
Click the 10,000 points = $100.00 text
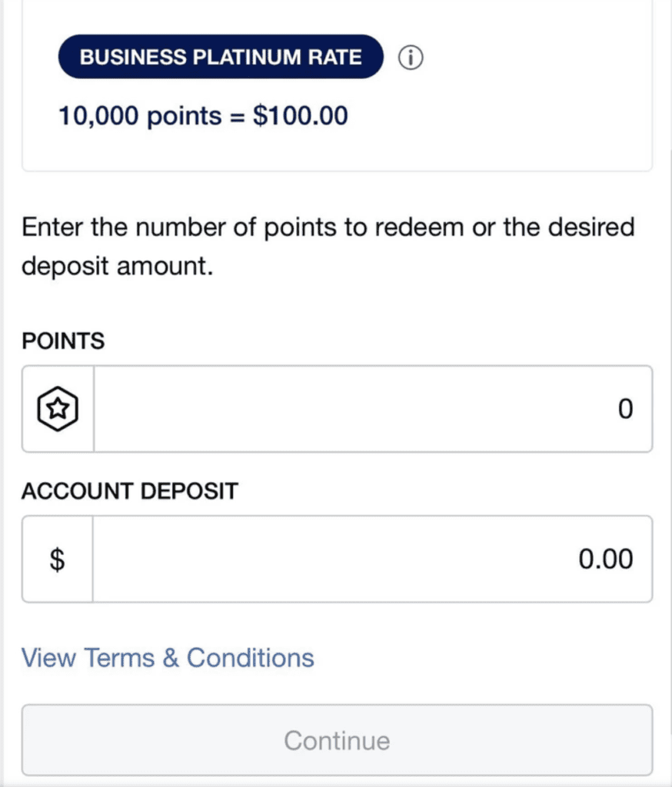(x=203, y=115)
